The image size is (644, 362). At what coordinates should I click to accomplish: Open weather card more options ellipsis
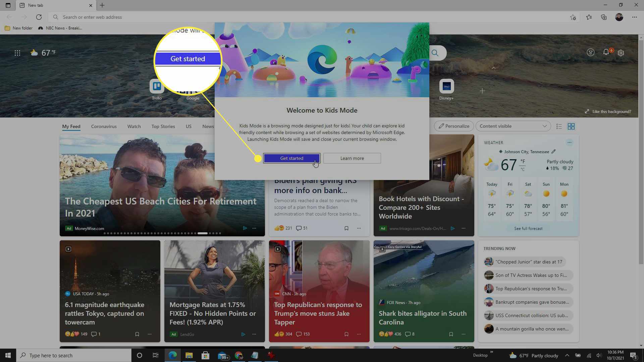[x=570, y=142]
